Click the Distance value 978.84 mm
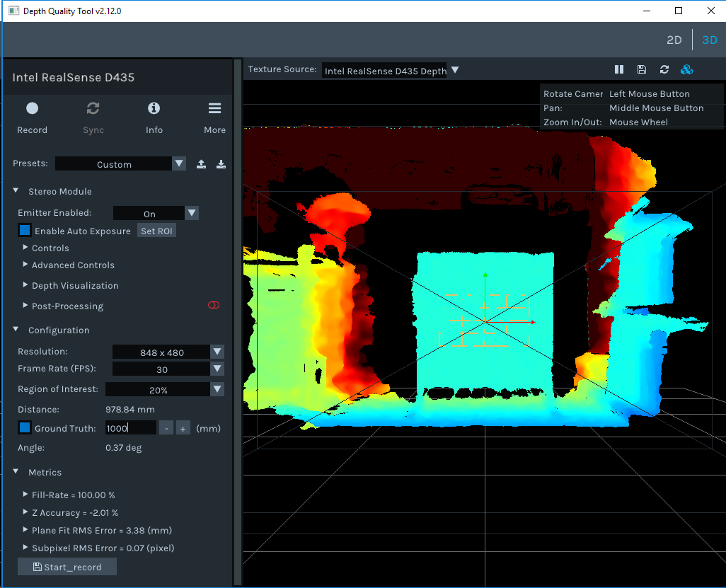 [x=130, y=409]
